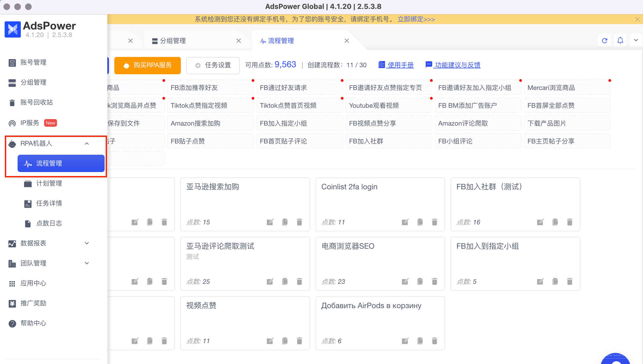Copy the Добавить AirPods в корзину flow

(420, 341)
